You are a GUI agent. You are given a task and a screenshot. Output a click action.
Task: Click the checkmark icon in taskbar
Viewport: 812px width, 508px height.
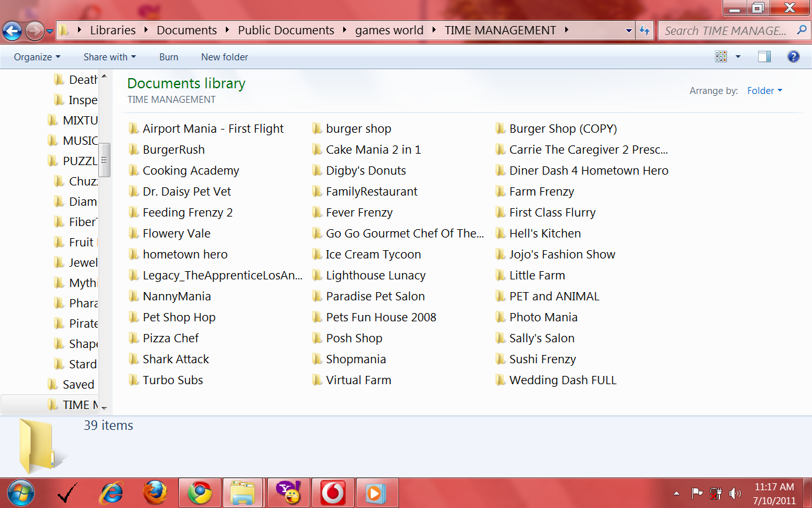tap(67, 493)
